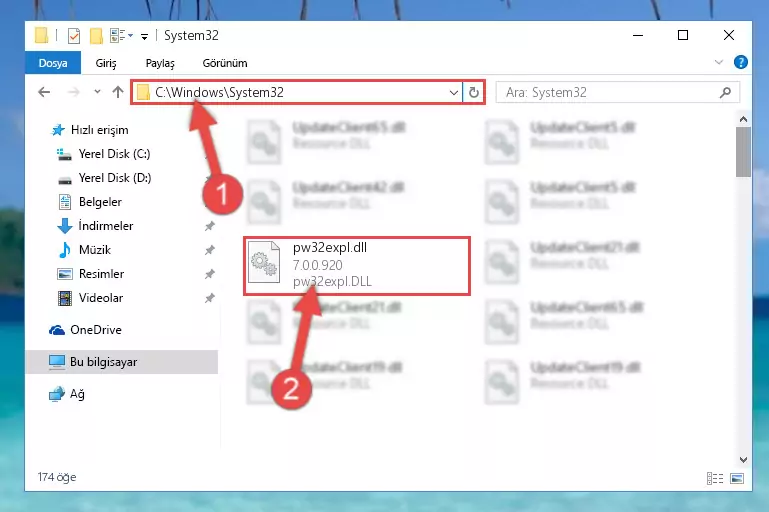Click the search magnifier icon

click(x=725, y=92)
